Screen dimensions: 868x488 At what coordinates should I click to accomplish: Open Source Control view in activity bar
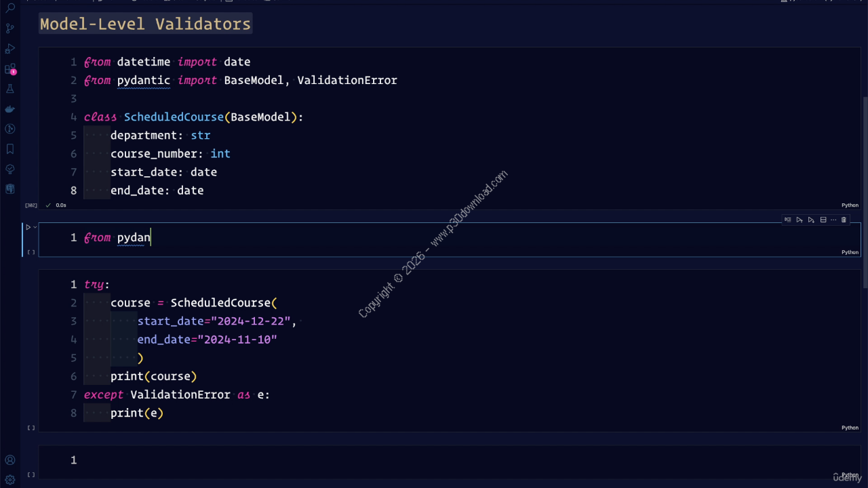[10, 28]
